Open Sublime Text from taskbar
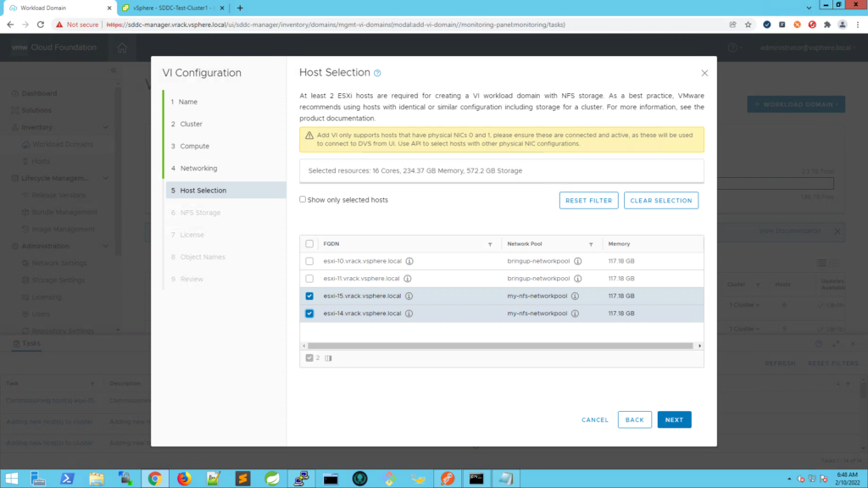Viewport: 868px width, 488px height. point(242,479)
